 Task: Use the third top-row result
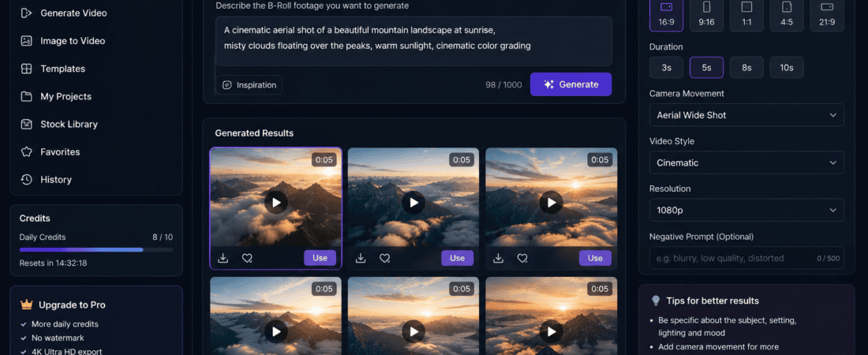click(x=595, y=258)
